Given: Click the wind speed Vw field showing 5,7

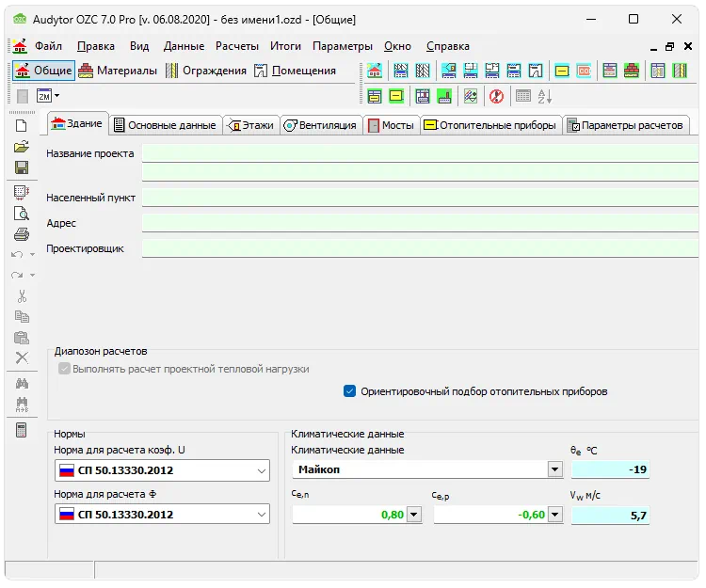Looking at the screenshot, I should click(610, 516).
